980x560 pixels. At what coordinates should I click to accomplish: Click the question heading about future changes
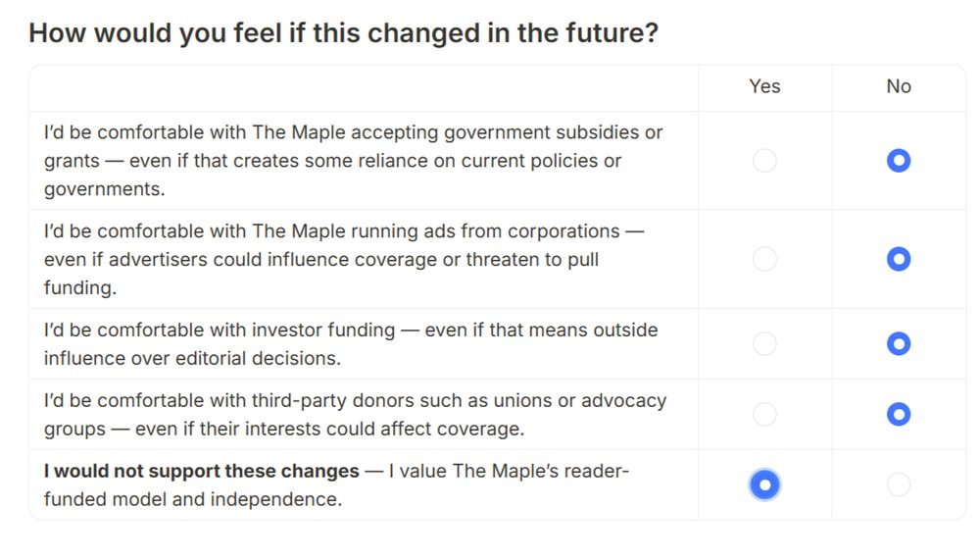tap(343, 33)
